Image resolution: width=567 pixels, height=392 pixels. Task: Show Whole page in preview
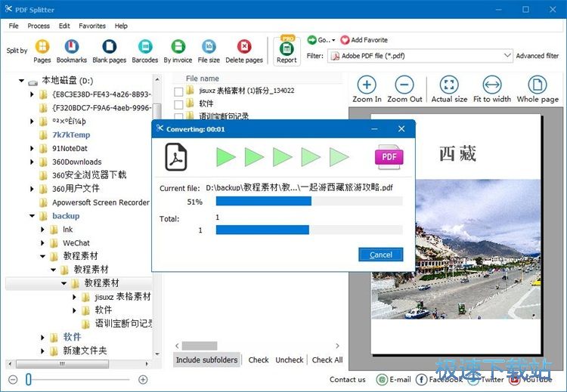(x=538, y=89)
